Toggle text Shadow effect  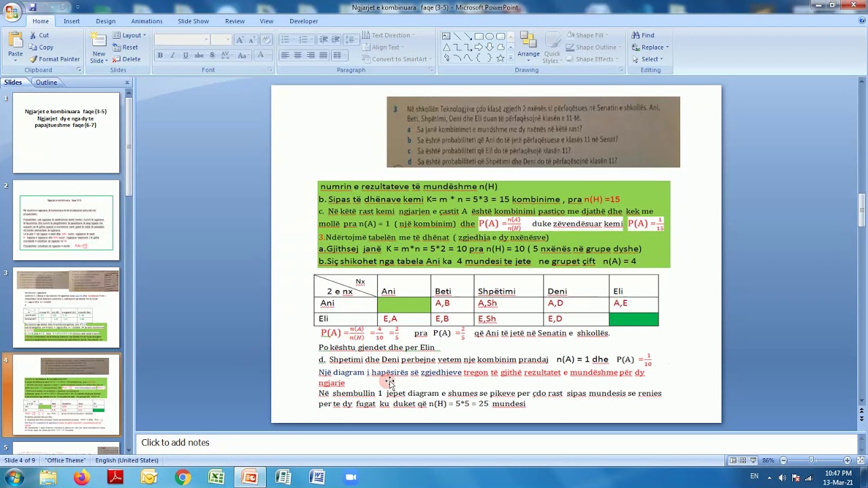pos(210,56)
